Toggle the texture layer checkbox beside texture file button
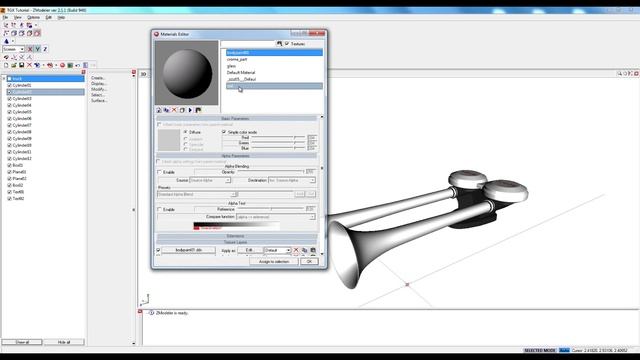Image resolution: width=640 pixels, height=360 pixels. point(158,250)
